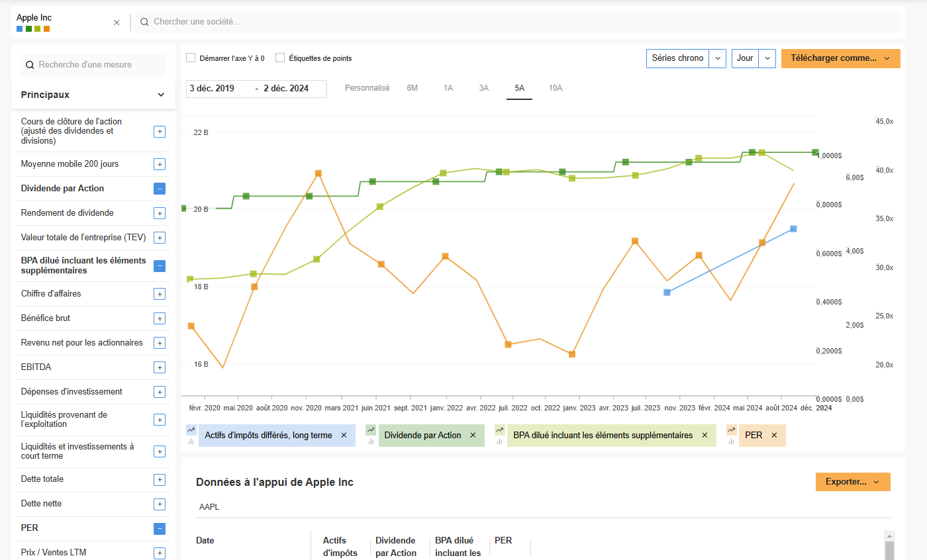Add Bénéfice brut measure
927x560 pixels.
(160, 318)
